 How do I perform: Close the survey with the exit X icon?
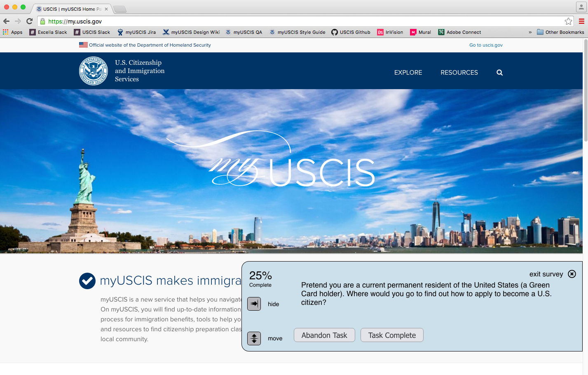pyautogui.click(x=572, y=274)
